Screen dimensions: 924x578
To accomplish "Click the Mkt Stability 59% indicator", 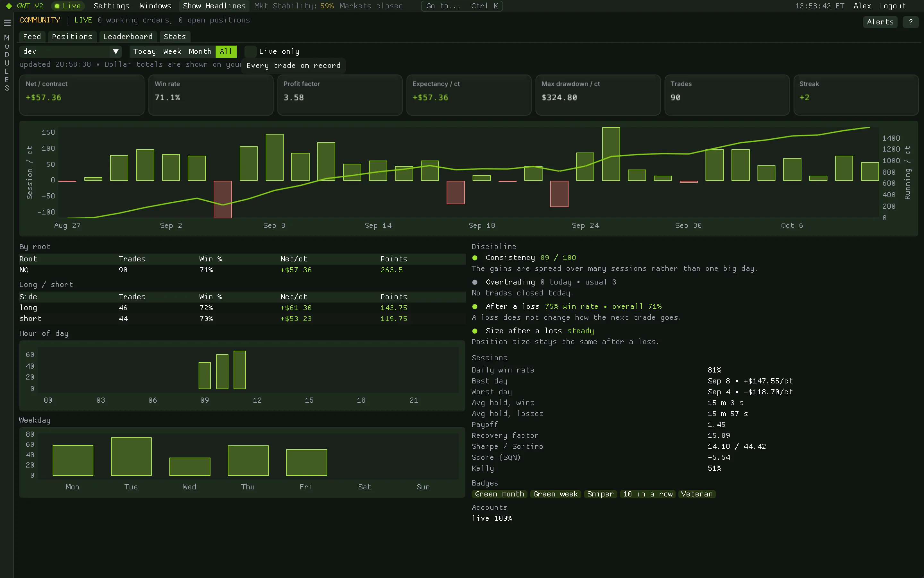I will (294, 6).
